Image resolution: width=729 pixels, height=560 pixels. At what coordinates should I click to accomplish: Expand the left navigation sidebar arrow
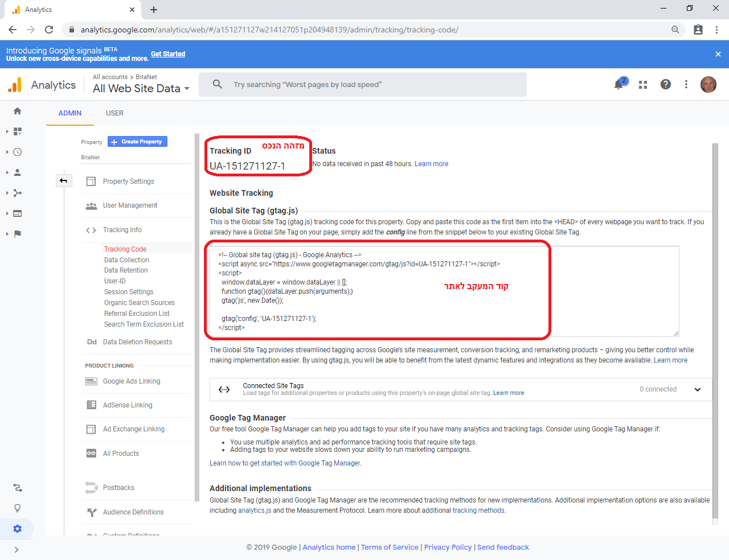[16, 550]
